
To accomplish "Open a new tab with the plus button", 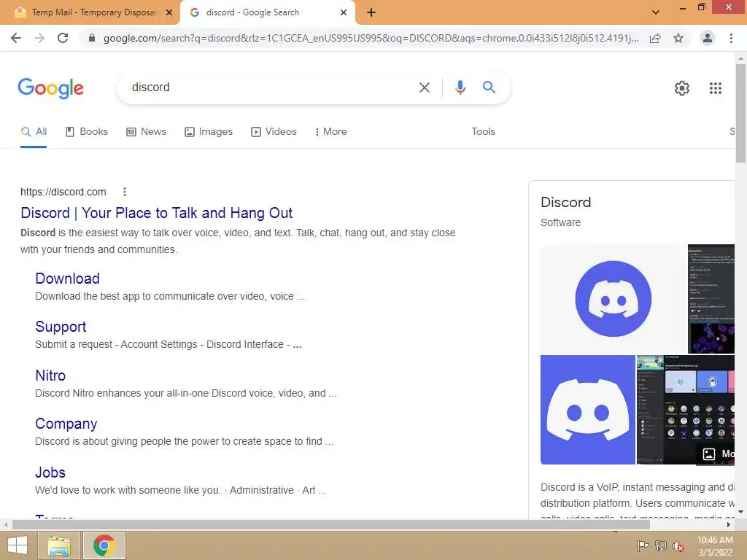I will coord(371,13).
